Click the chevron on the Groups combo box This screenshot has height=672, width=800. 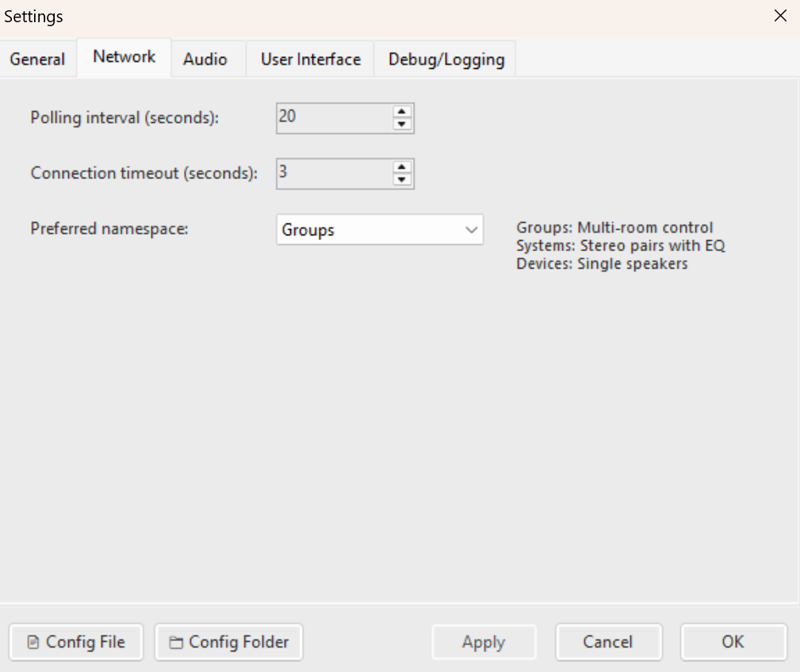473,230
